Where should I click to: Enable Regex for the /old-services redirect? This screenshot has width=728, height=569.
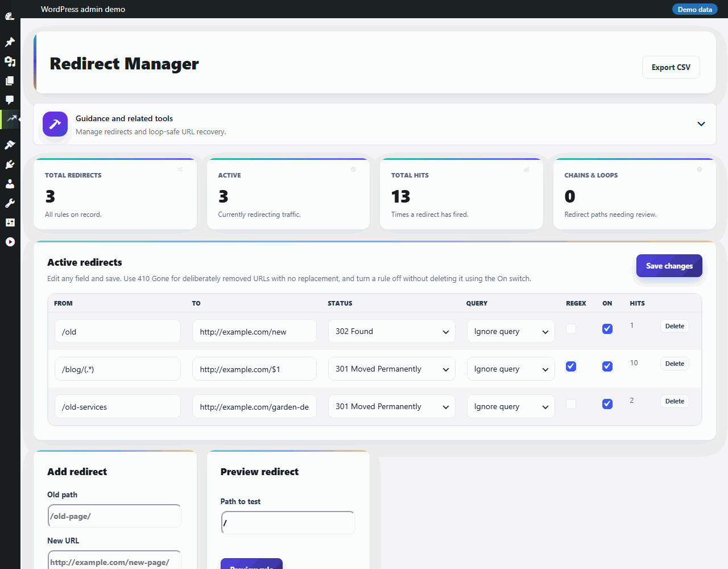click(571, 404)
